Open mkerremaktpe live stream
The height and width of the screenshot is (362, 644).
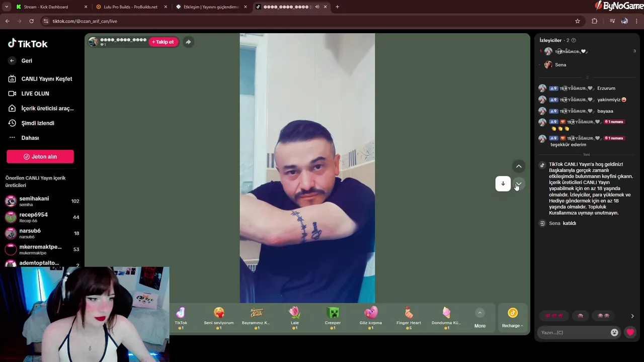tap(42, 249)
